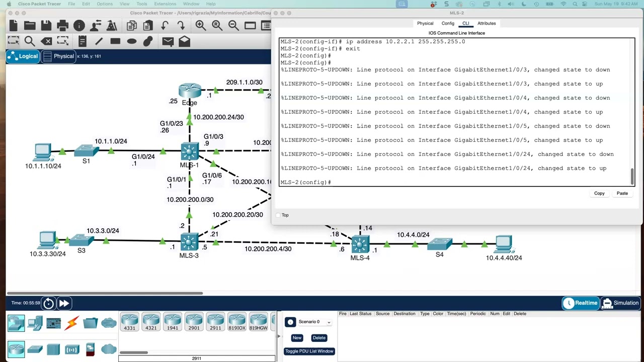Open the Scenario 0 dropdown
This screenshot has width=644, height=362.
pos(314,322)
